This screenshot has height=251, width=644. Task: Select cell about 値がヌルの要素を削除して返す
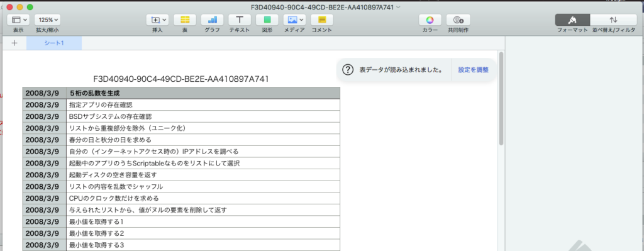point(203,210)
